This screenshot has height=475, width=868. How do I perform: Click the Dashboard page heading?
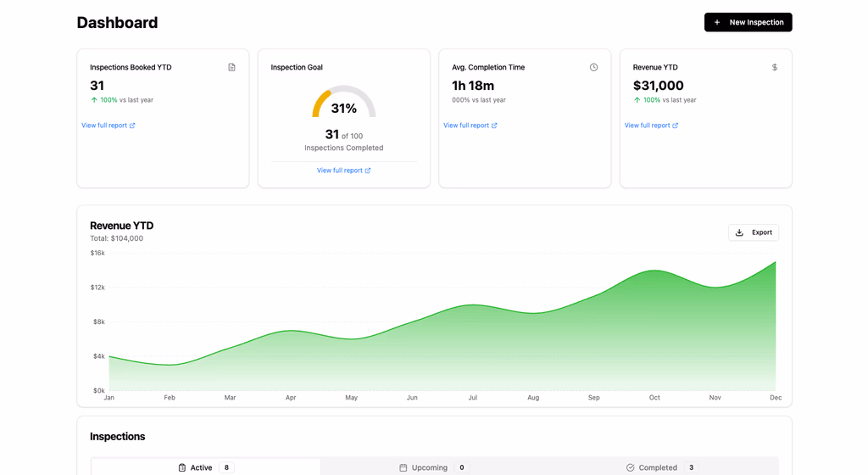click(x=117, y=23)
